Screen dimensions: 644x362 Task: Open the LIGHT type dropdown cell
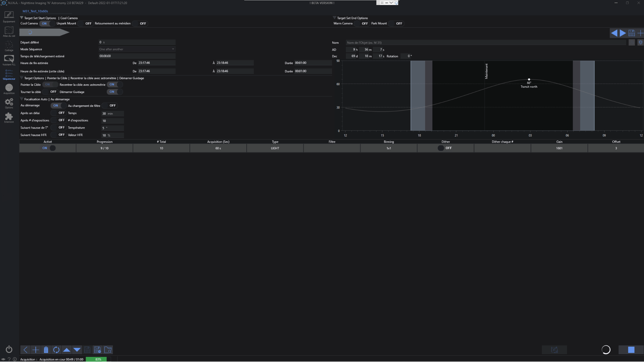coord(275,148)
